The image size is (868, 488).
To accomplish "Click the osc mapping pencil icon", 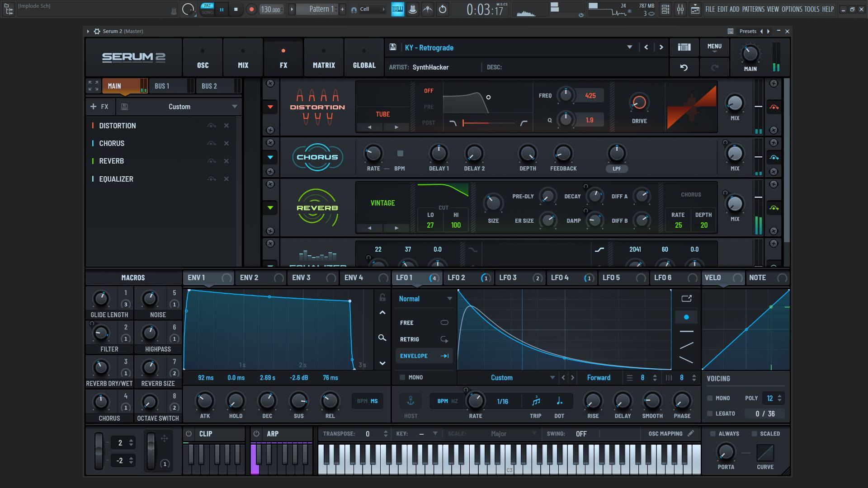I will 691,433.
